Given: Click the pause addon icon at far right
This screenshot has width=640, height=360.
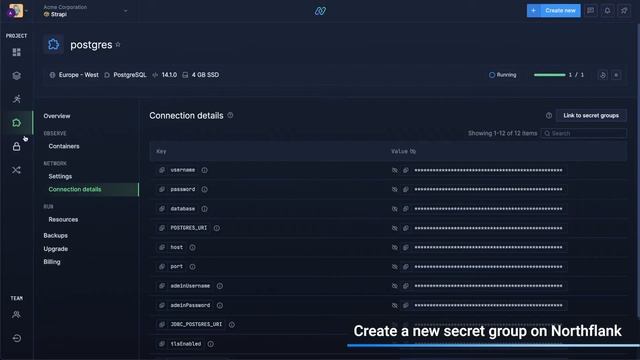Looking at the screenshot, I should (x=616, y=75).
